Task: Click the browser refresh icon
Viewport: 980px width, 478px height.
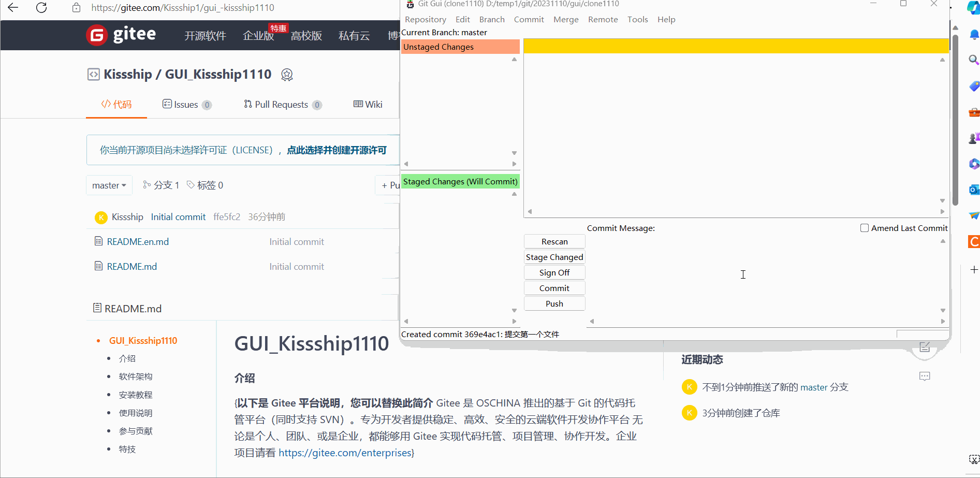Action: [41, 8]
